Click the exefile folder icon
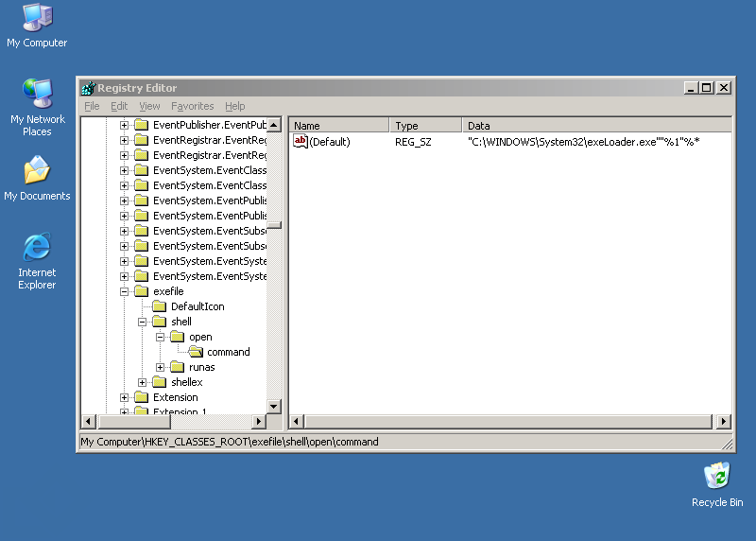 (x=141, y=291)
